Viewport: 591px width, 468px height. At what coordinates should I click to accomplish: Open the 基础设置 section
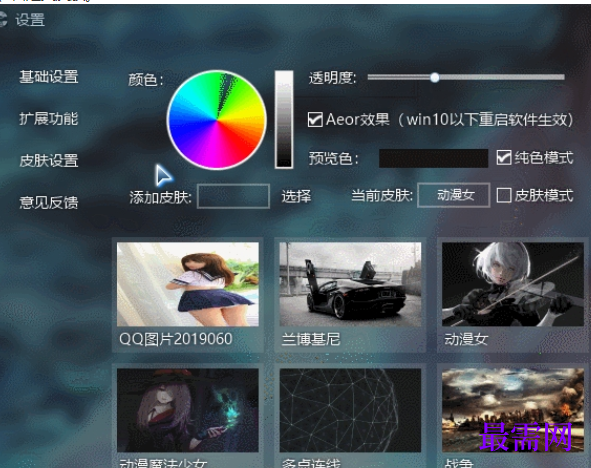49,77
